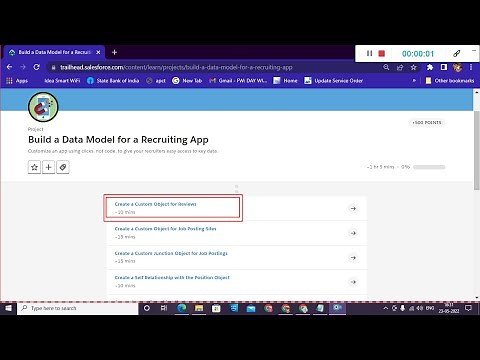480x360 pixels.
Task: Open Idea Smart WiFi bookmark
Action: [x=62, y=81]
